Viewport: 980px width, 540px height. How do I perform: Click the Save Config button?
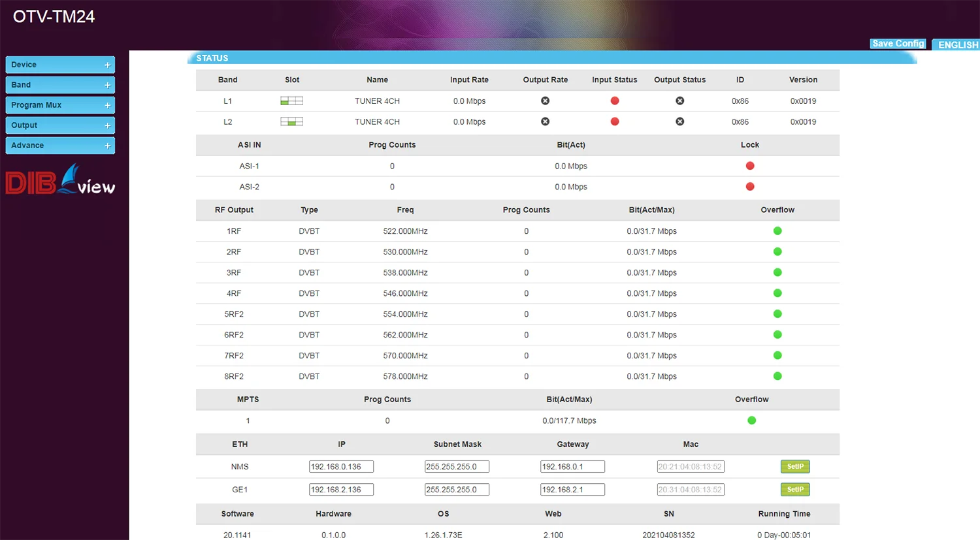898,44
